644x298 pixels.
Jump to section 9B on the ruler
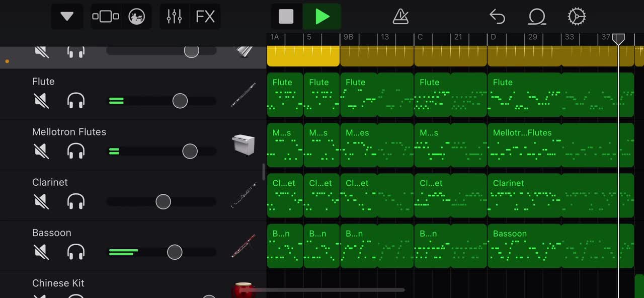348,37
